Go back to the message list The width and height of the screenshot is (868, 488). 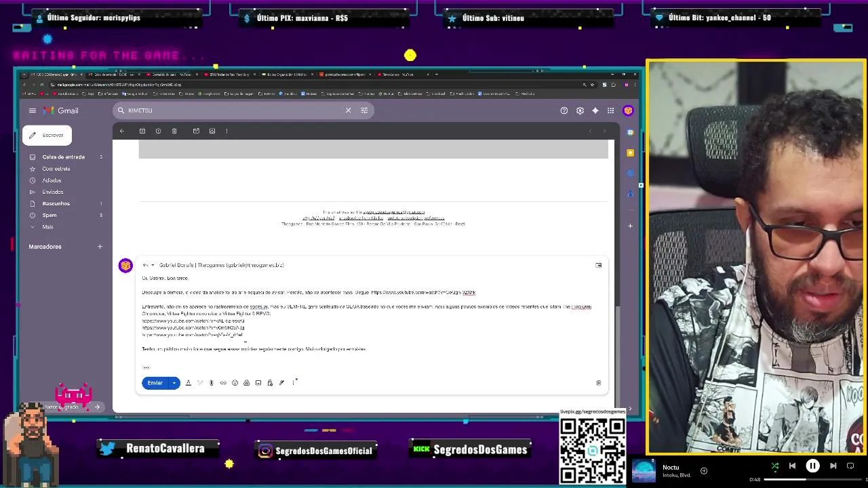[122, 131]
